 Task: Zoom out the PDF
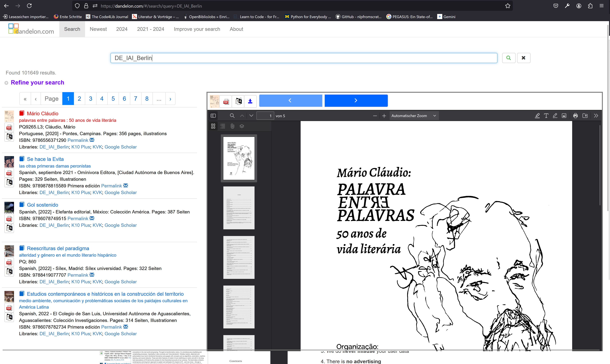[375, 116]
